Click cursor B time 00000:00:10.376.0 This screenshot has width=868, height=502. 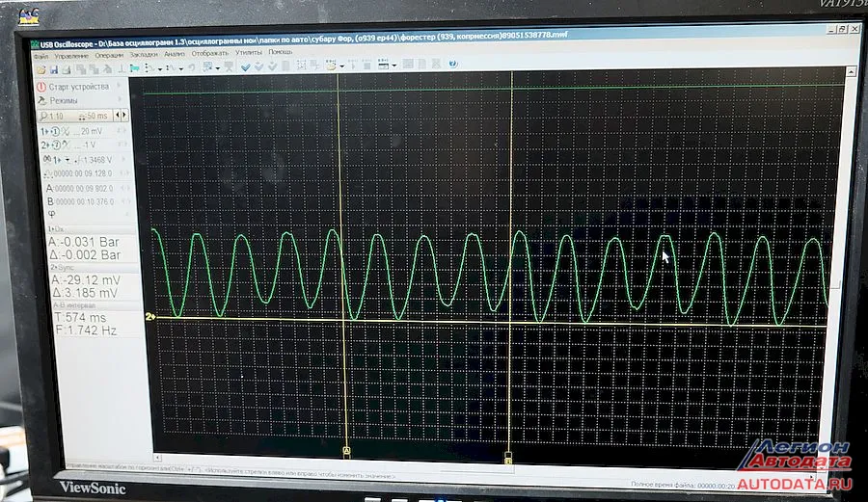click(85, 201)
